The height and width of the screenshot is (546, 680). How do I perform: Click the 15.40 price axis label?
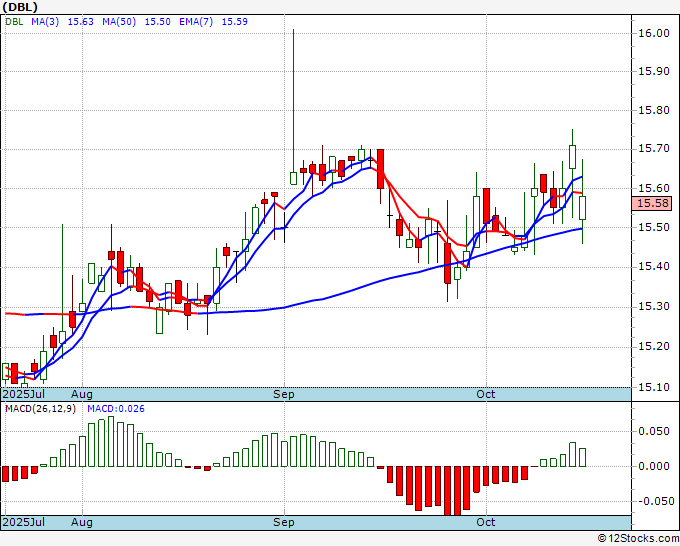coord(654,267)
